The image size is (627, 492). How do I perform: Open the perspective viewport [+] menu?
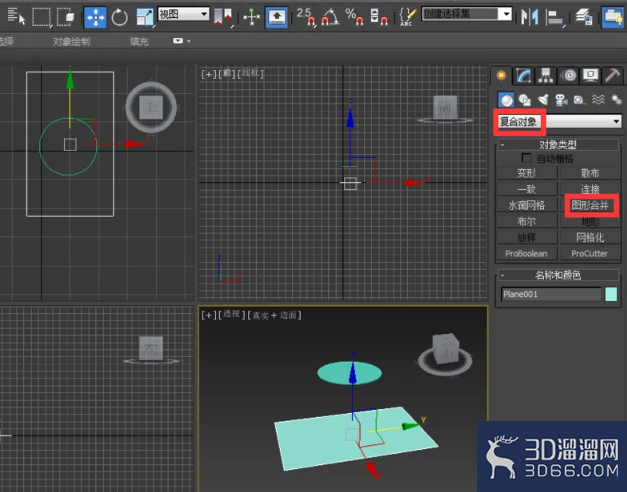pos(208,315)
